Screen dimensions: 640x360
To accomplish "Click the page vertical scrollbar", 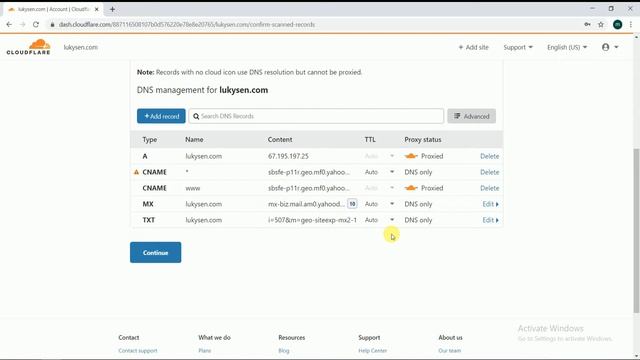I will coord(636,231).
